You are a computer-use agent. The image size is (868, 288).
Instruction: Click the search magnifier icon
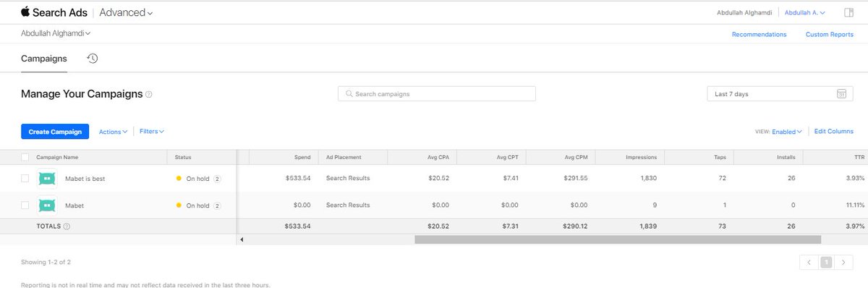pyautogui.click(x=349, y=94)
